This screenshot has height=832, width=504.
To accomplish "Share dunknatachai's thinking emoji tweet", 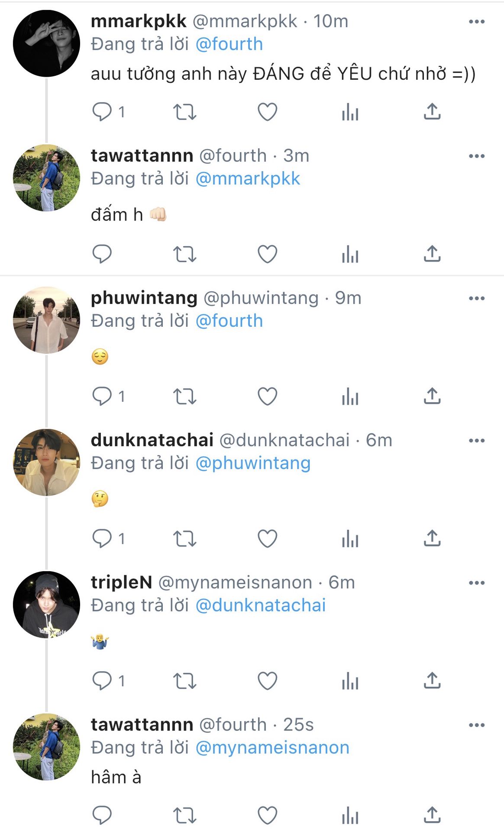I will pos(432,538).
